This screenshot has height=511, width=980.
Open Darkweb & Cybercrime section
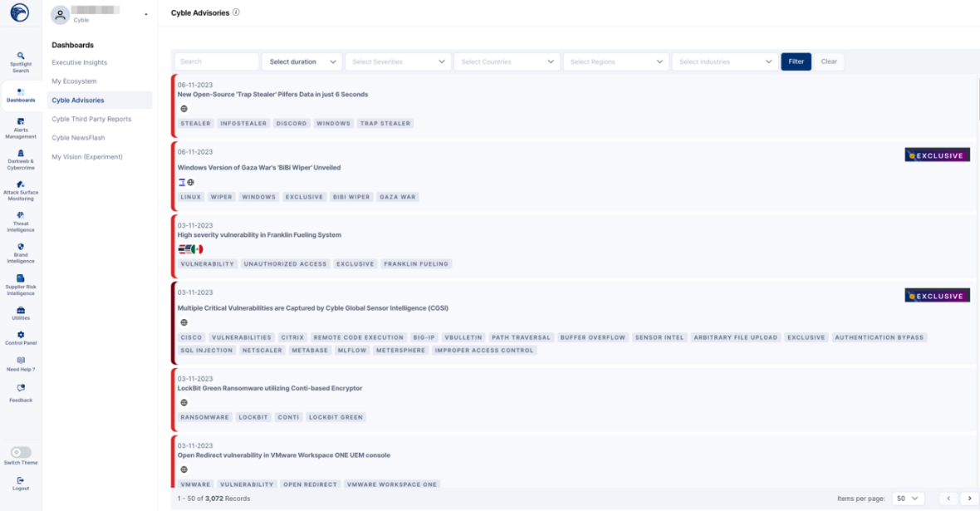click(21, 160)
